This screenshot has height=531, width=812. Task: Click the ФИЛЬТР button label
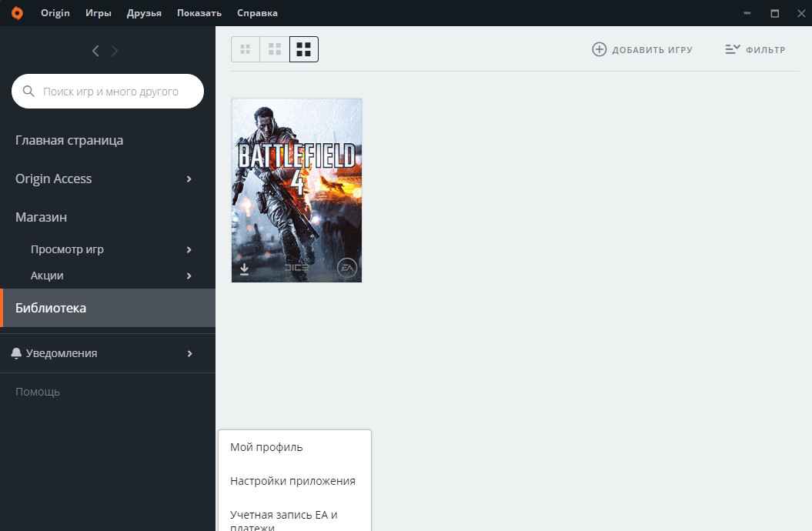pos(765,50)
